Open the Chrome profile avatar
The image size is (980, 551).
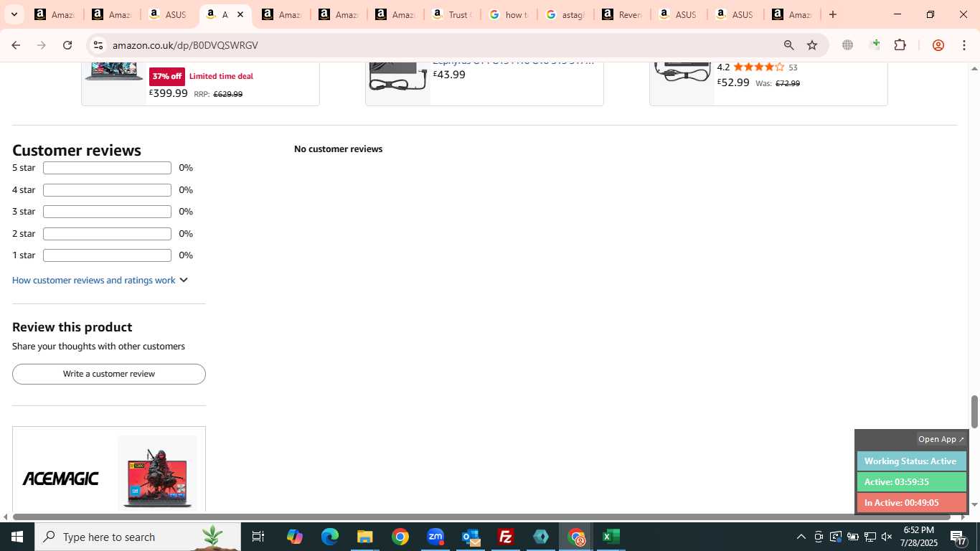pos(938,45)
